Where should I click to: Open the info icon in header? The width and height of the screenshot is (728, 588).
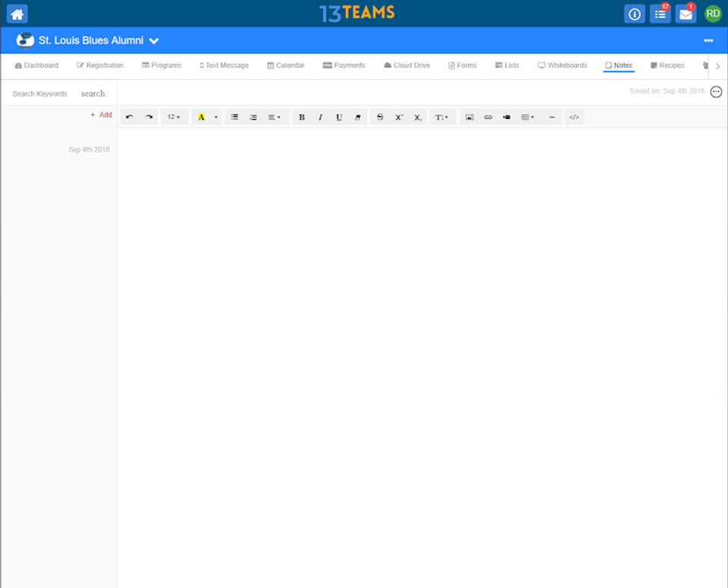[x=634, y=14]
